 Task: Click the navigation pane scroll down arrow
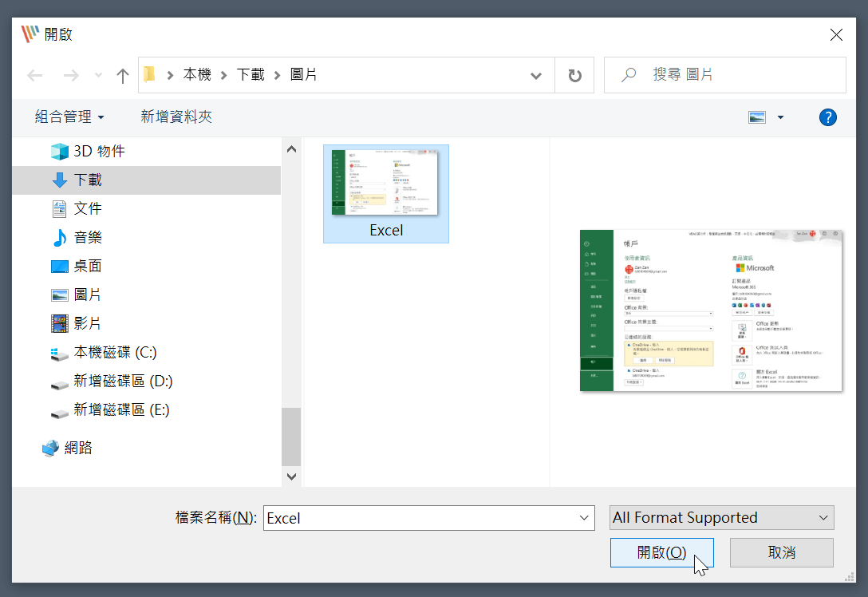tap(291, 476)
